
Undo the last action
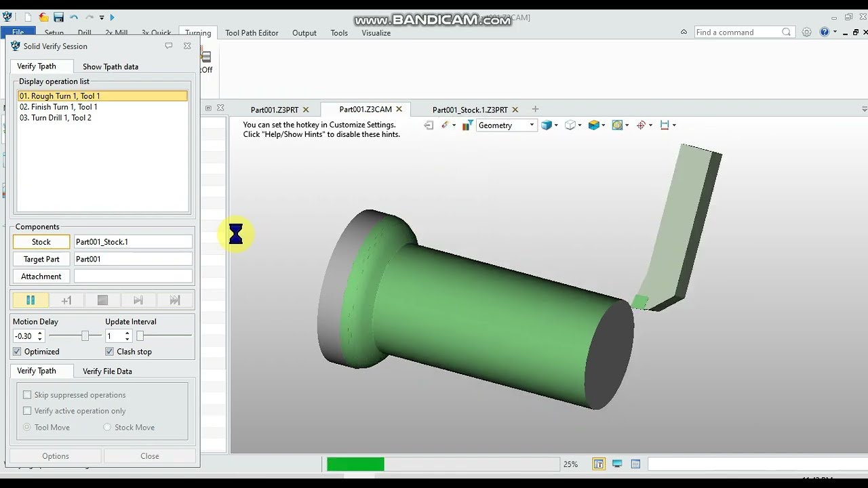pyautogui.click(x=74, y=17)
